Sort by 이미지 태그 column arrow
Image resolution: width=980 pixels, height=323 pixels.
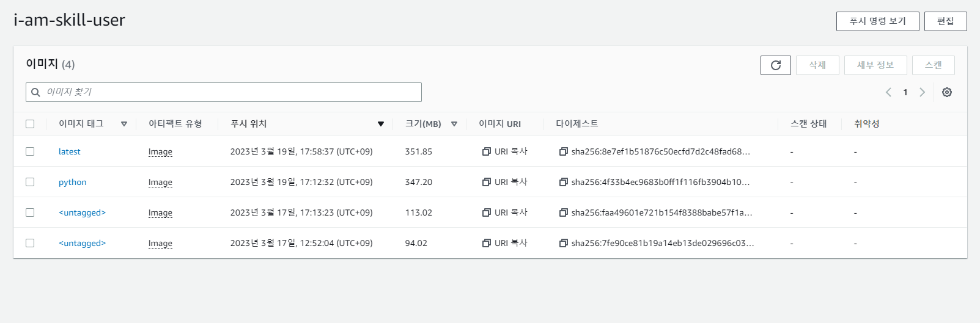(124, 124)
